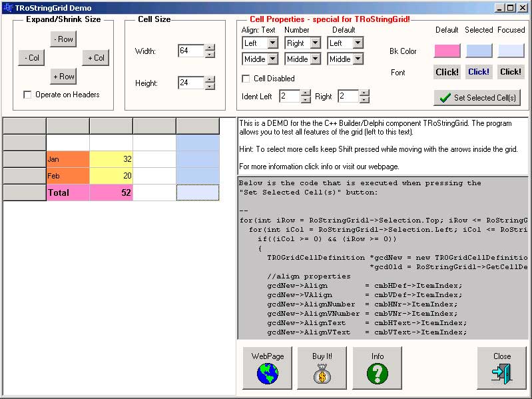Image resolution: width=532 pixels, height=399 pixels.
Task: Click the Ident Left value field
Action: 290,96
